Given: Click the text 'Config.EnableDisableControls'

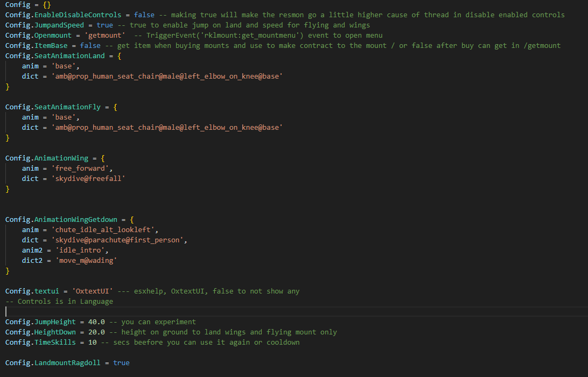Looking at the screenshot, I should 63,15.
